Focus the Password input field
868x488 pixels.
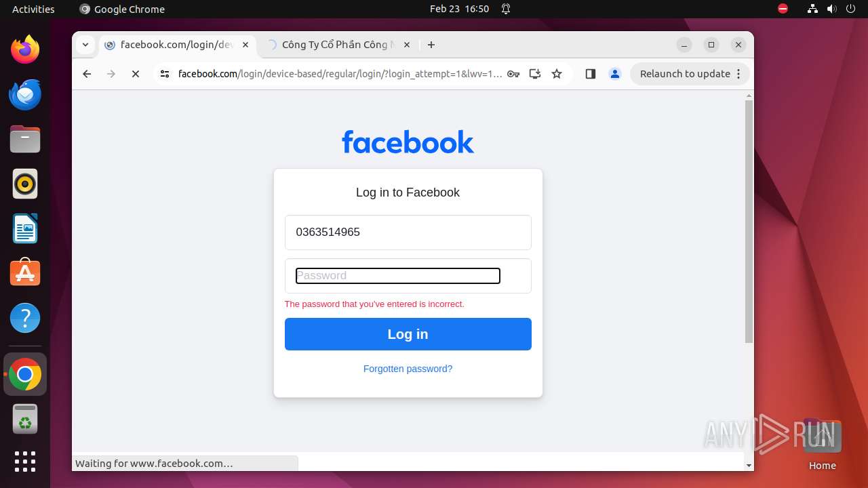point(408,276)
